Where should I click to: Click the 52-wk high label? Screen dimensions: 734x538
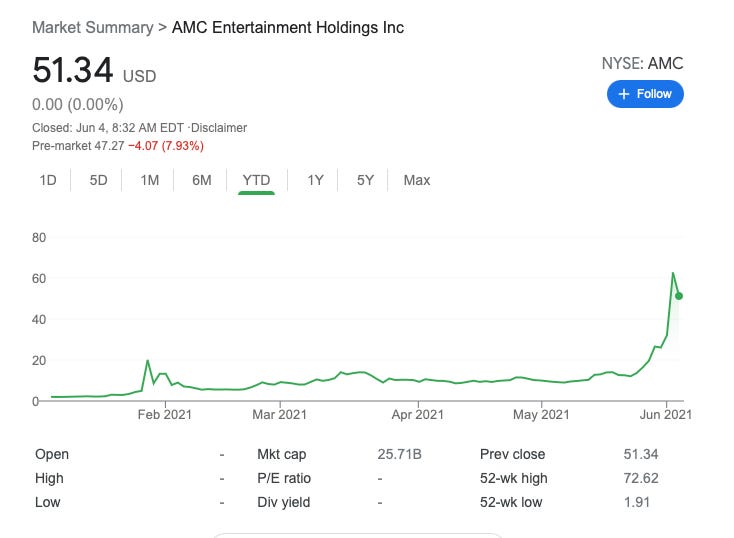click(514, 478)
